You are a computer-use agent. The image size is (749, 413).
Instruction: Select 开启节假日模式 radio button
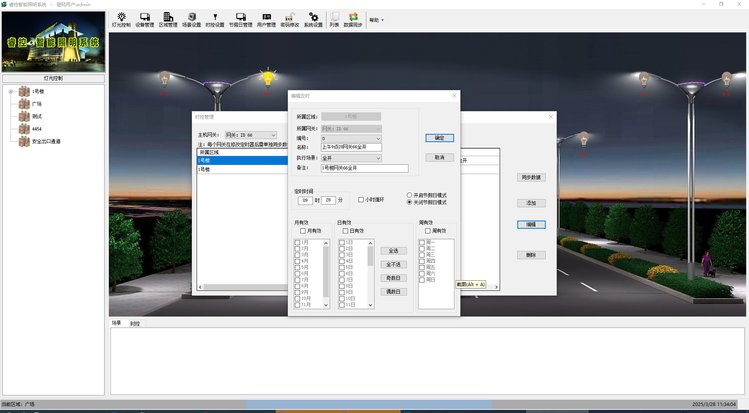(409, 194)
